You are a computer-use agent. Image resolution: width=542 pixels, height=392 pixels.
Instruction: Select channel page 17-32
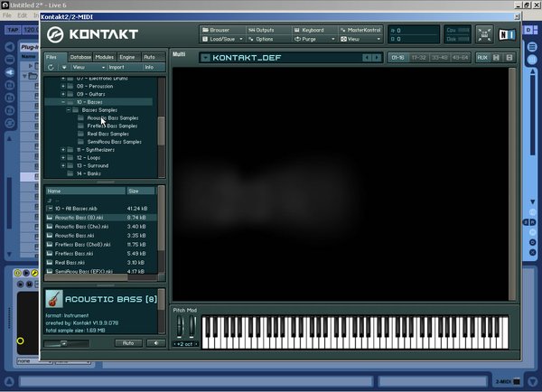(418, 58)
